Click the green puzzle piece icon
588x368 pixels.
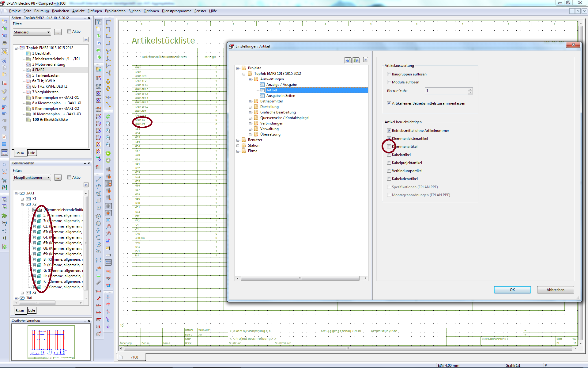[x=4, y=216]
